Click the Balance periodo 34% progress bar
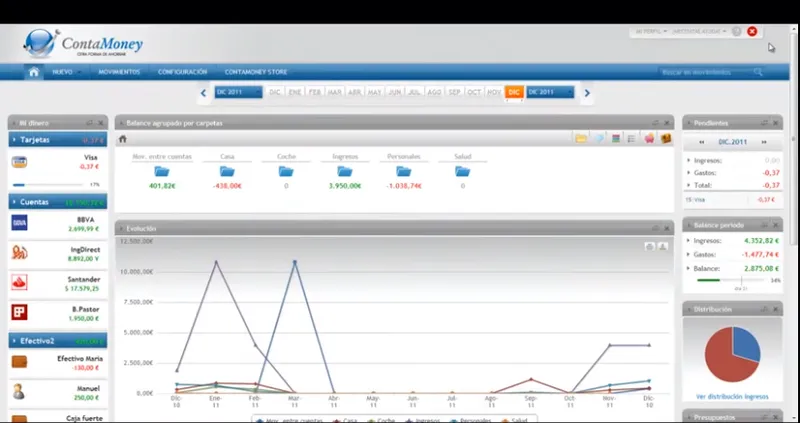This screenshot has width=800, height=423. (731, 280)
